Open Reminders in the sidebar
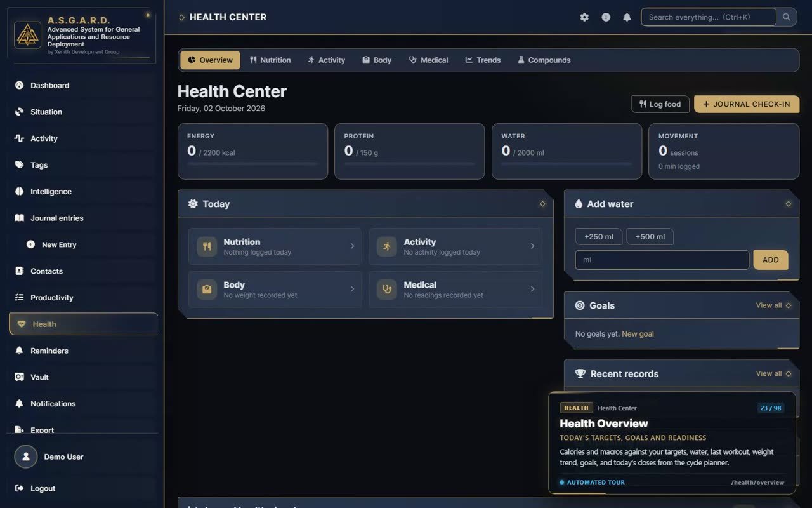The image size is (812, 508). tap(82, 351)
